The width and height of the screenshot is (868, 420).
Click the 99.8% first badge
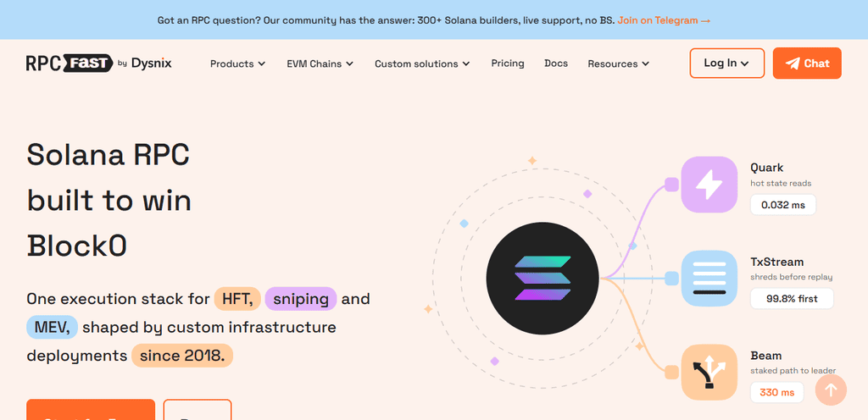pyautogui.click(x=792, y=299)
